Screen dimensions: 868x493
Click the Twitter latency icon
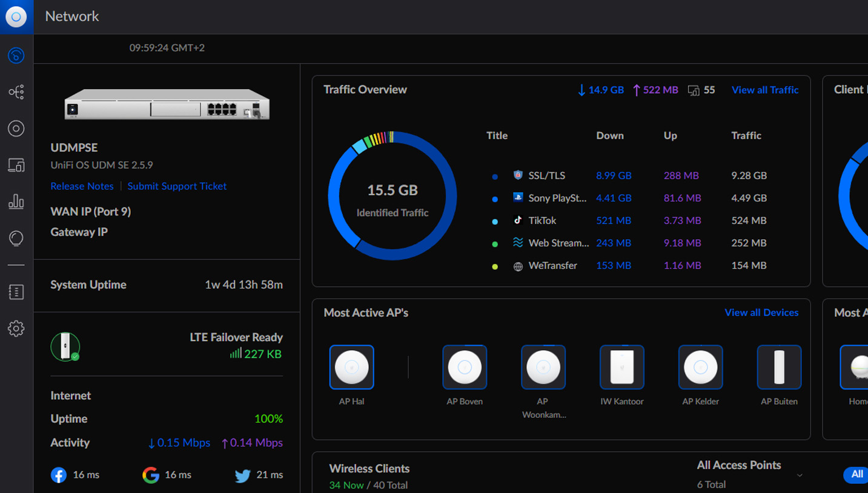click(243, 475)
